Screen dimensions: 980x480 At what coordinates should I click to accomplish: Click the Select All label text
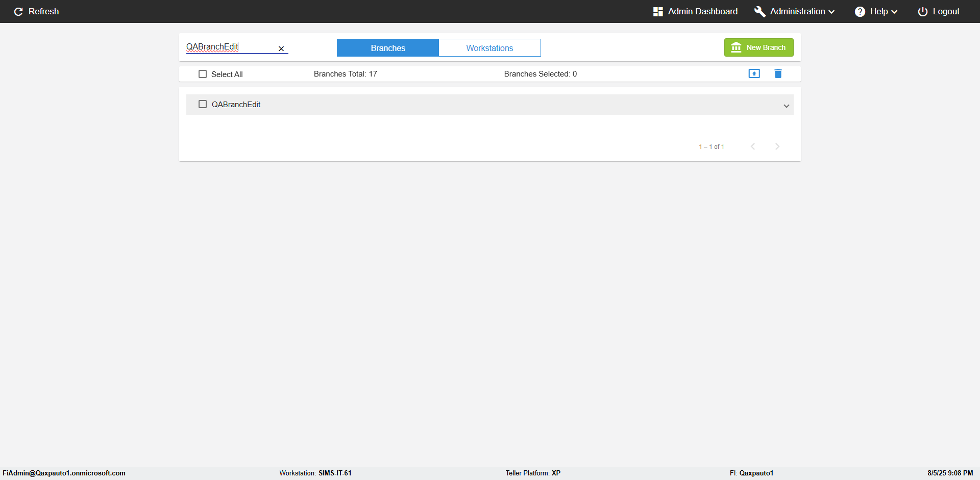pos(227,74)
